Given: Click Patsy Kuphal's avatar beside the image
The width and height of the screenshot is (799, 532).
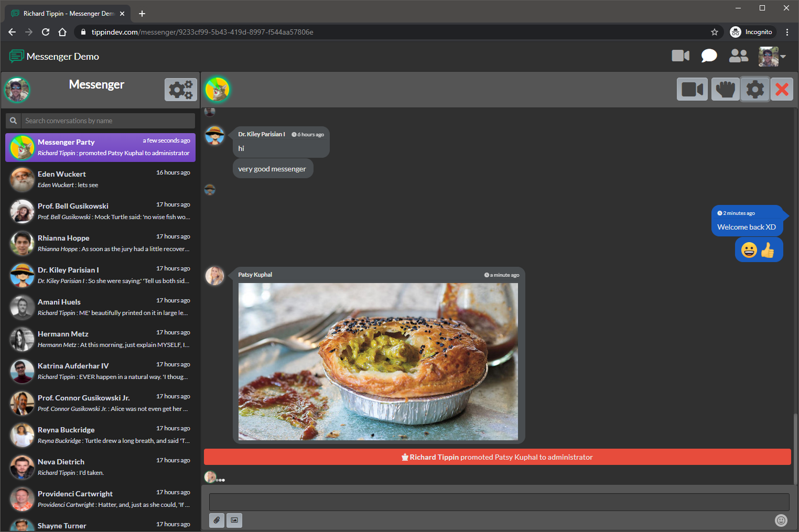Looking at the screenshot, I should point(214,276).
